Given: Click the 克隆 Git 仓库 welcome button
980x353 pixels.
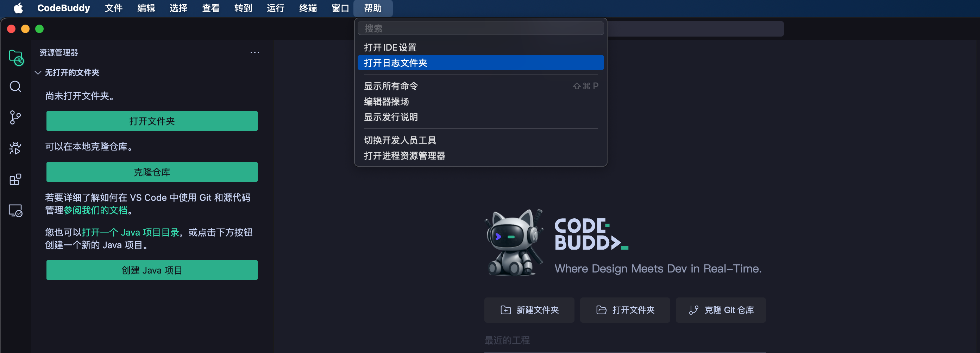Looking at the screenshot, I should (x=721, y=310).
